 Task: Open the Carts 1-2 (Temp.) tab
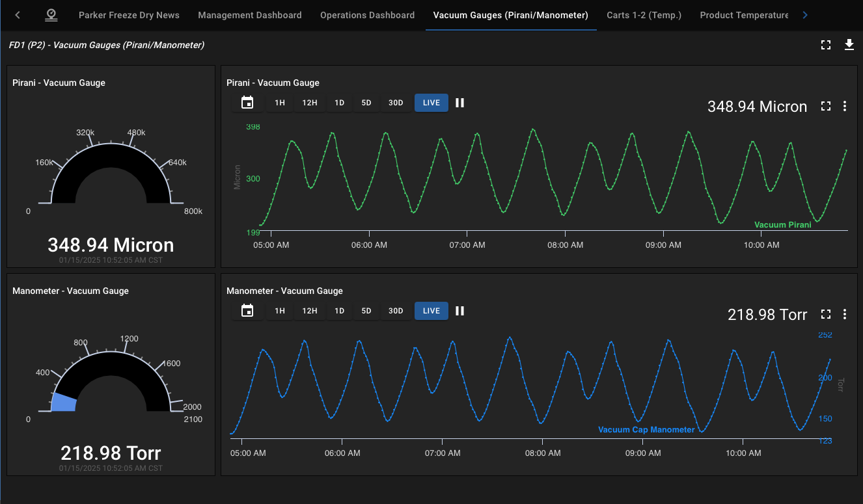644,15
